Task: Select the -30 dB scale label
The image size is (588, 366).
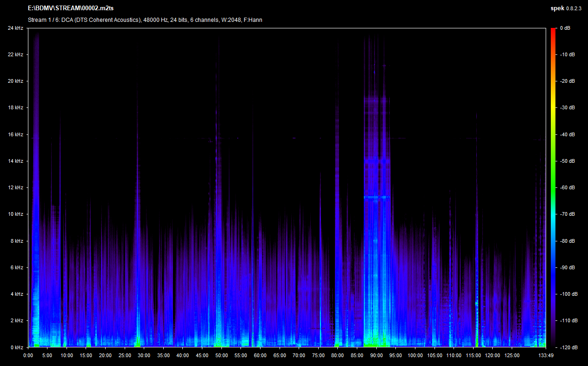Action: [567, 108]
